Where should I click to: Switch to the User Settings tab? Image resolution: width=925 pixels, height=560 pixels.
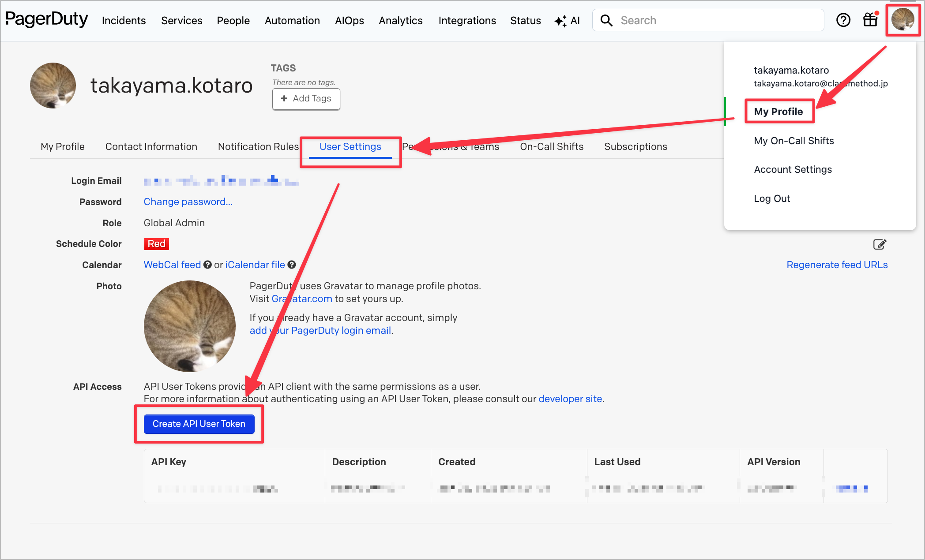[x=350, y=147]
